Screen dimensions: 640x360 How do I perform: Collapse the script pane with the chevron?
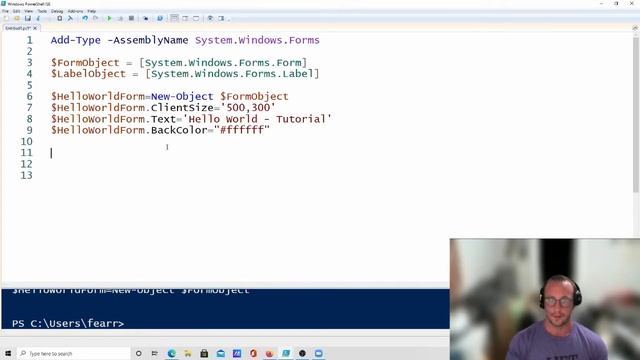tap(635, 28)
